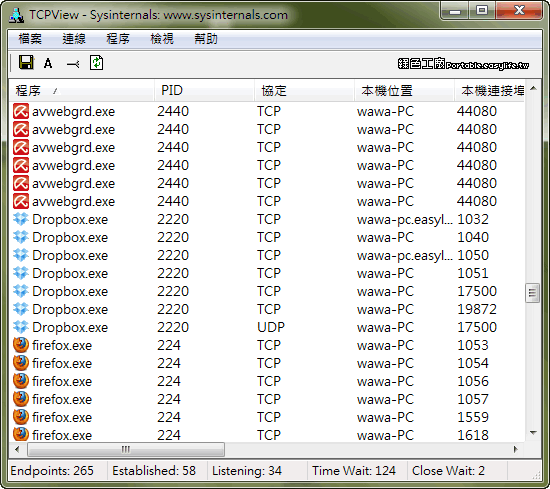The width and height of the screenshot is (550, 489).
Task: Select the Dropbox.exe row with port 1040
Action: [x=268, y=237]
